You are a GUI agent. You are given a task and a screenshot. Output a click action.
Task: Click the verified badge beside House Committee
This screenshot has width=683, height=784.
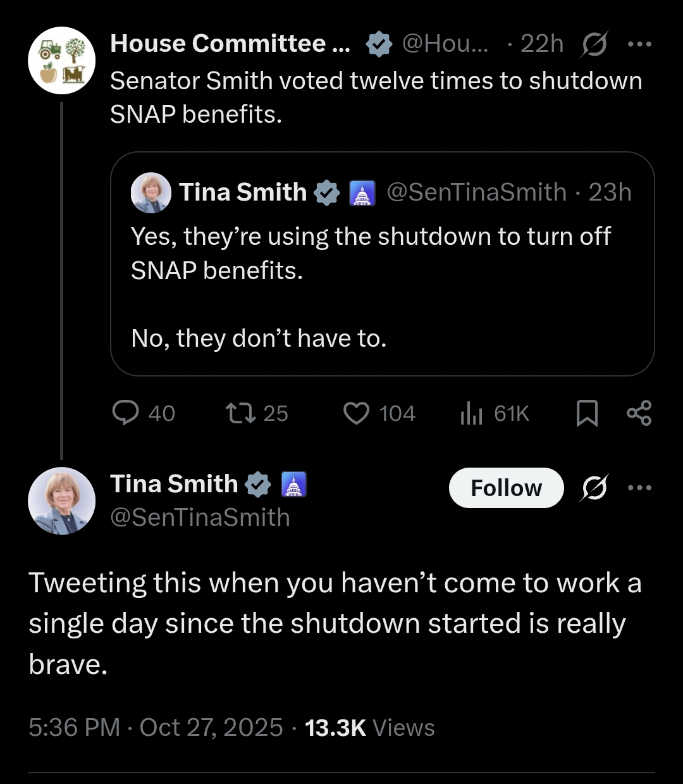(x=379, y=44)
